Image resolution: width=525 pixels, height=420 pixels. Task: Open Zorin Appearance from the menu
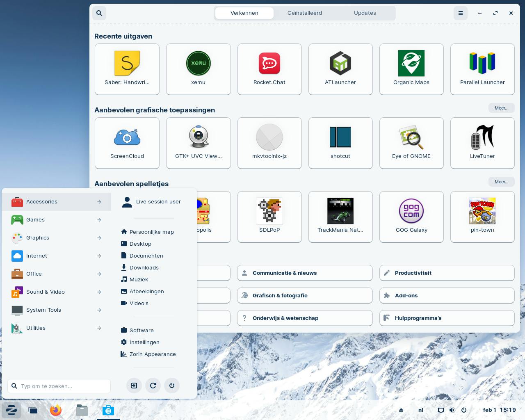tap(148, 354)
